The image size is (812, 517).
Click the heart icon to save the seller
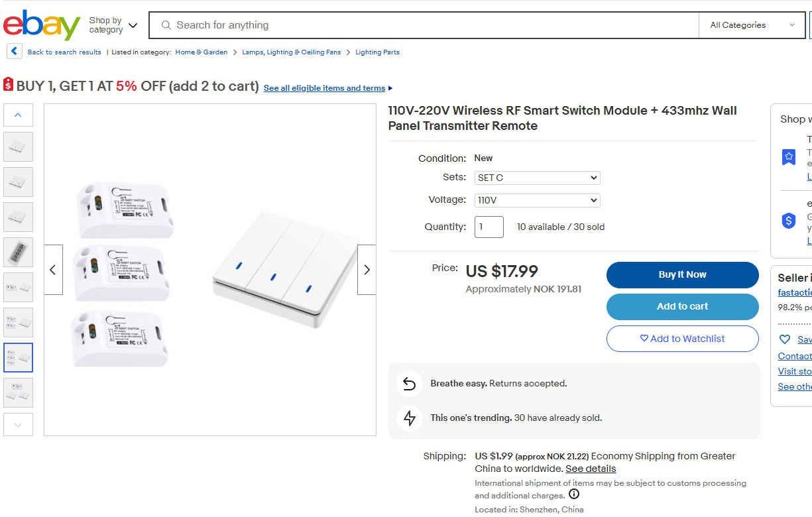coord(784,339)
